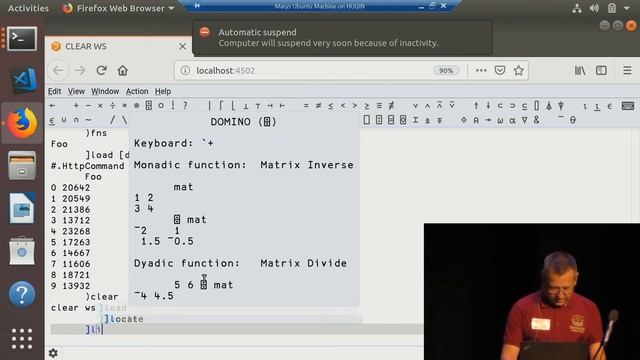Insert the diamond statement separator glyph

tap(464, 120)
